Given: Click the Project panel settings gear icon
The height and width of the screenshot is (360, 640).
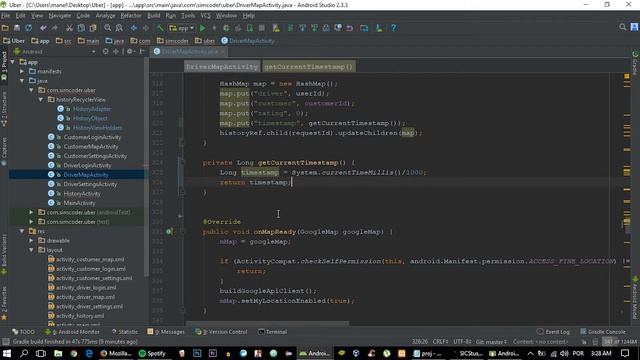Looking at the screenshot, I should click(130, 52).
